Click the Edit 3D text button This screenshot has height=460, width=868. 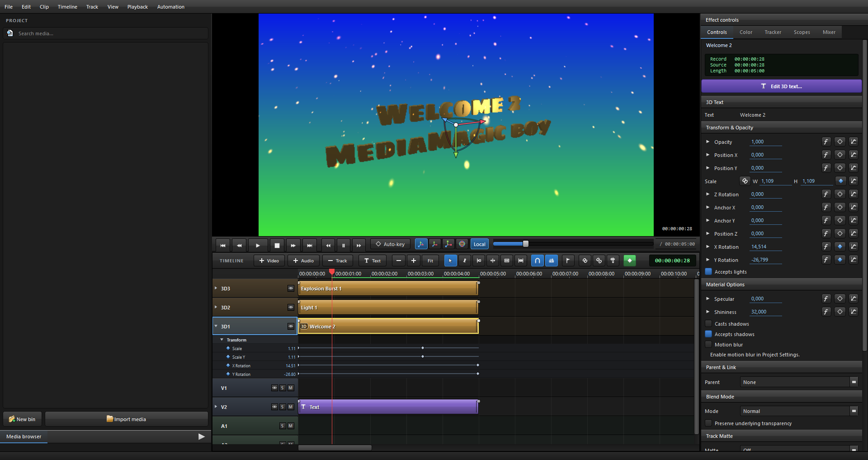coord(782,86)
